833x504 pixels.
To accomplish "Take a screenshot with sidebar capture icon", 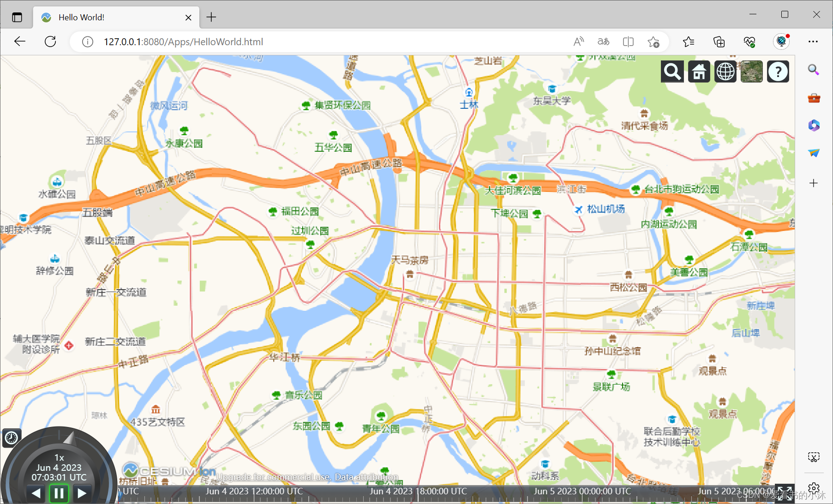I will [814, 457].
